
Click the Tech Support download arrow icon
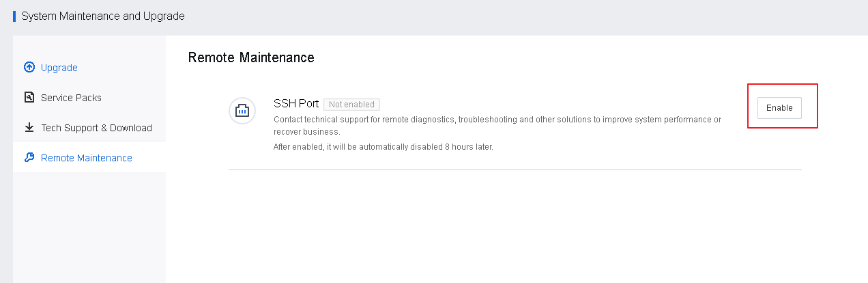click(29, 127)
